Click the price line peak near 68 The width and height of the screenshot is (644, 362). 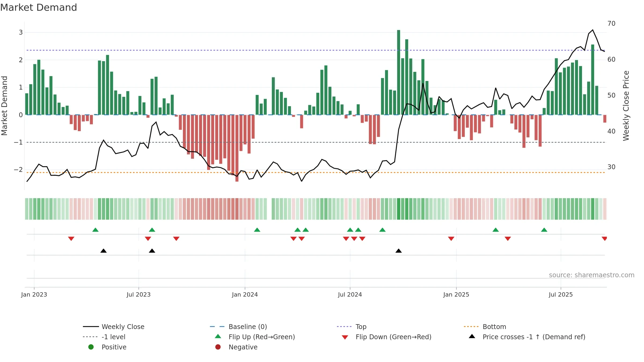coord(592,30)
